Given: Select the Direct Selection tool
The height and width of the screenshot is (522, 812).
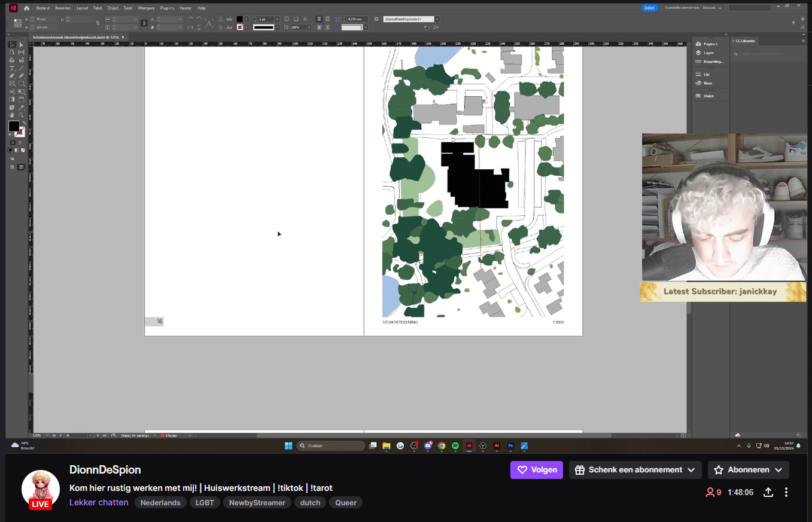Looking at the screenshot, I should click(22, 45).
